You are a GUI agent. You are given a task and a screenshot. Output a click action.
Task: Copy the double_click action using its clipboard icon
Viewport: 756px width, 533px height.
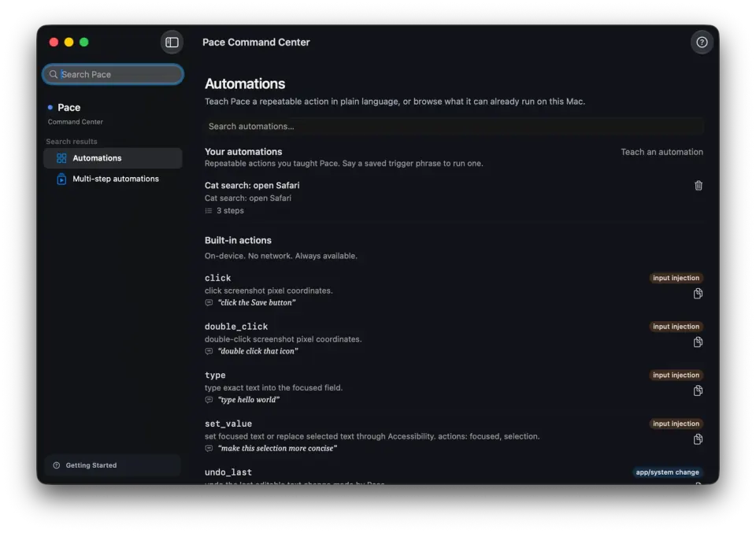click(x=697, y=342)
